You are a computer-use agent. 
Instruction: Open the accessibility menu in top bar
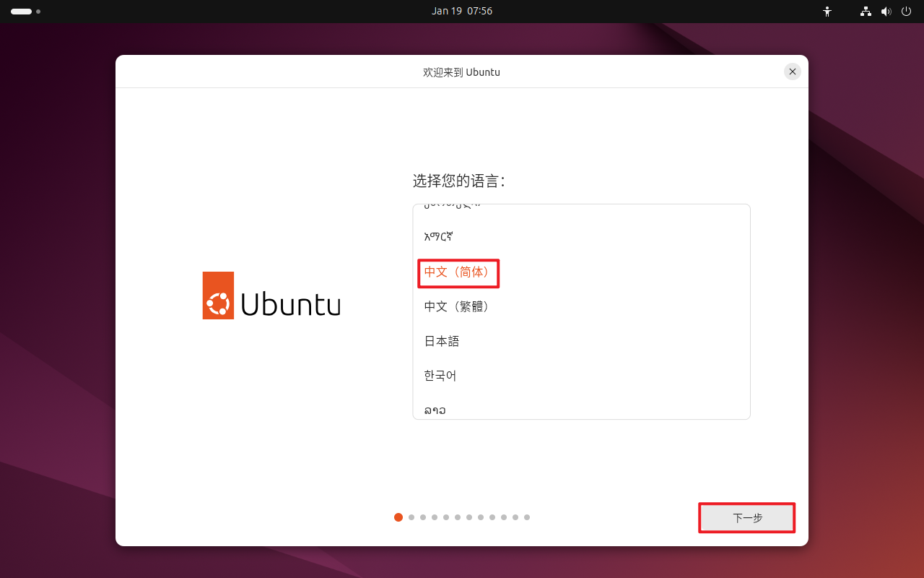coord(827,12)
